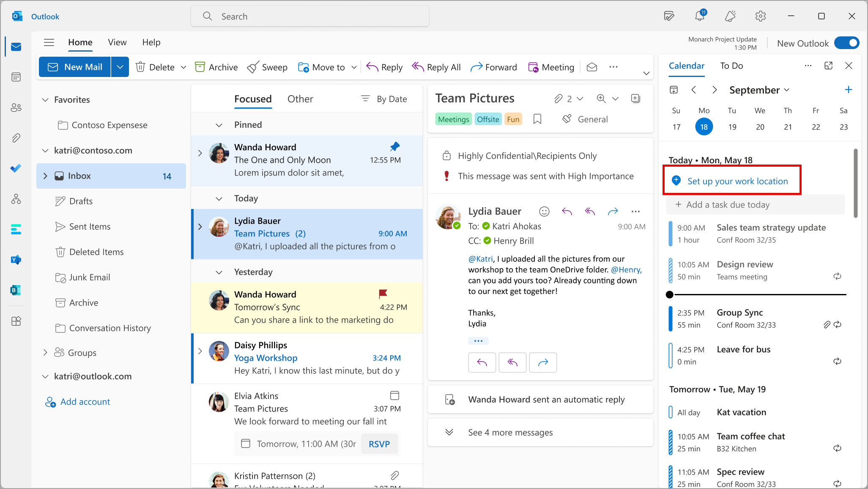
Task: Open People icon in left sidebar
Action: click(16, 107)
